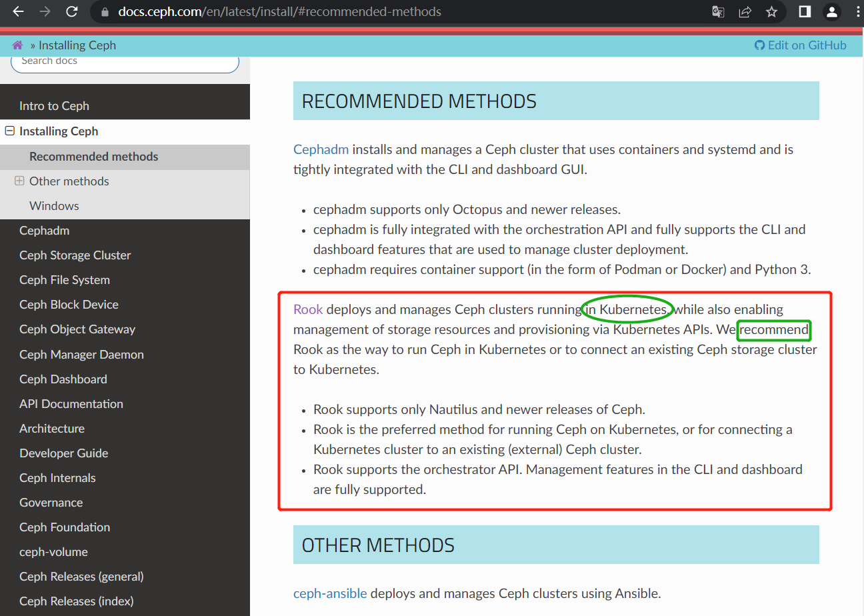Click bullet 'Rook supports the orchestrator API'

click(x=558, y=479)
